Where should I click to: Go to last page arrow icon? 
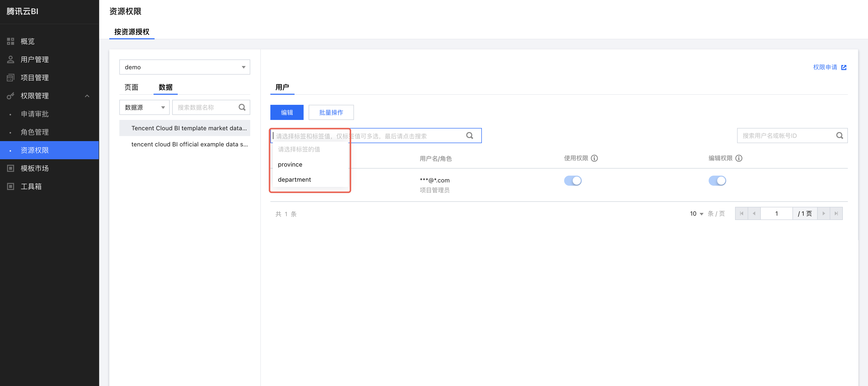pyautogui.click(x=836, y=213)
